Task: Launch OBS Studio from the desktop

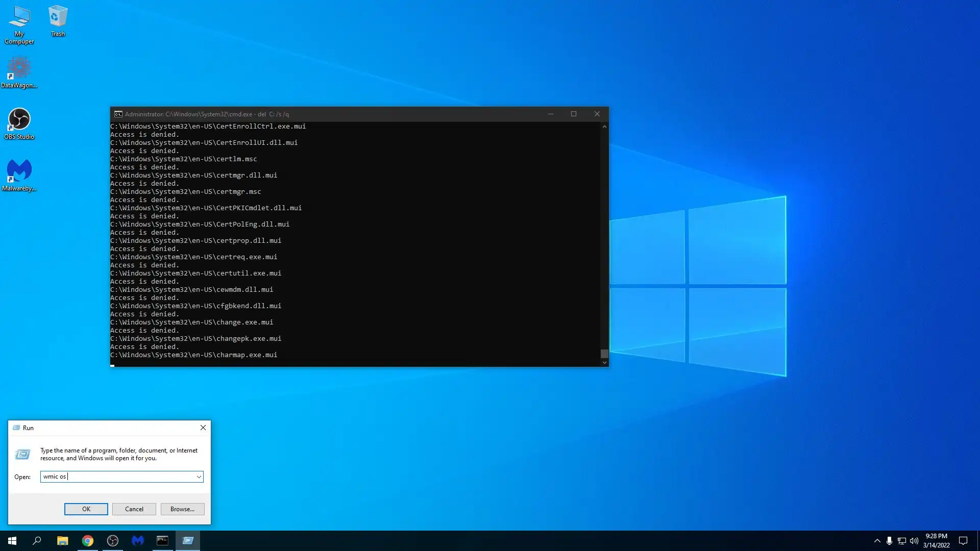Action: pyautogui.click(x=19, y=123)
